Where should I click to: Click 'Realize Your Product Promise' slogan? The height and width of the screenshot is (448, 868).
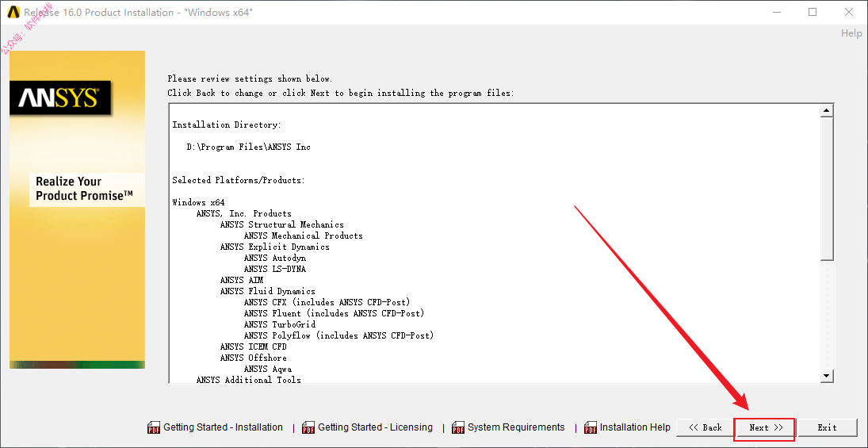pyautogui.click(x=84, y=189)
